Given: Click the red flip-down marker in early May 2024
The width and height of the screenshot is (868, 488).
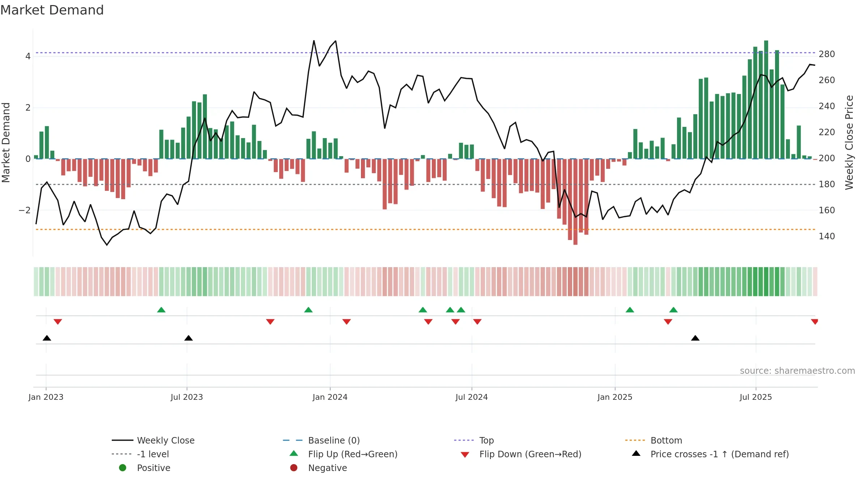Looking at the screenshot, I should coord(428,322).
